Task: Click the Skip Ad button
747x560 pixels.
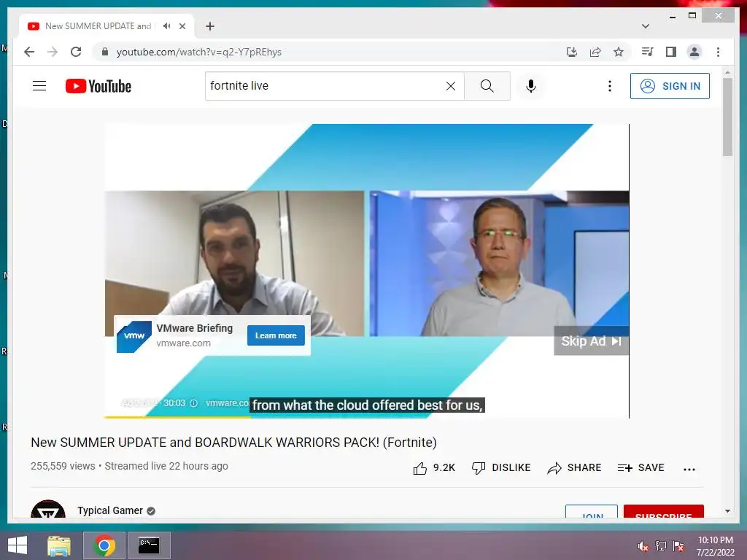Action: [x=591, y=341]
